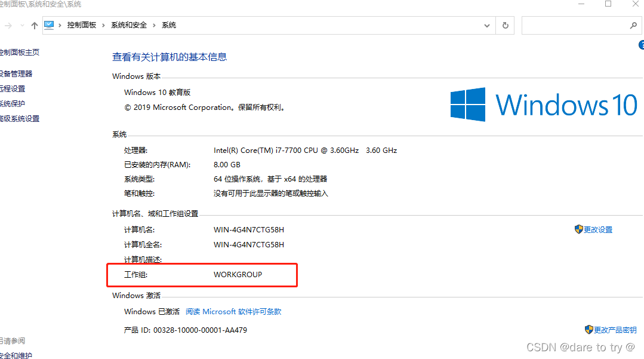Click shield icon next to 更改产品密钥
This screenshot has width=644, height=359.
click(x=589, y=329)
